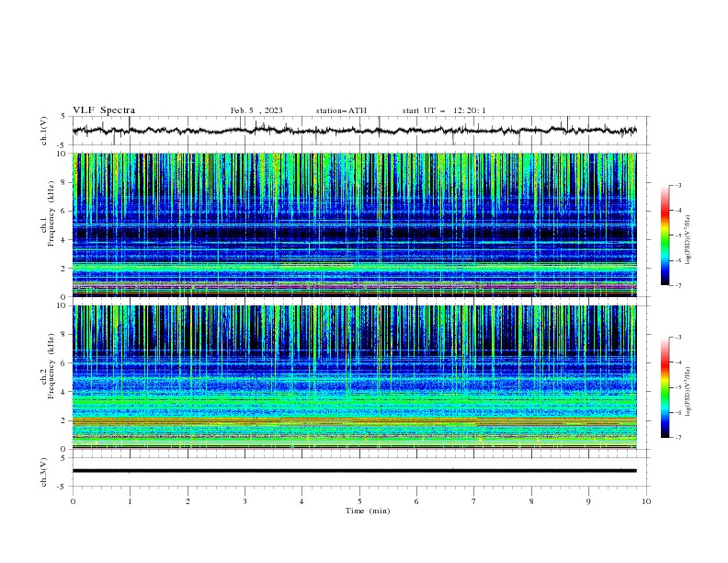
Task: Click the upper color bar label '-3'
Action: click(x=677, y=185)
